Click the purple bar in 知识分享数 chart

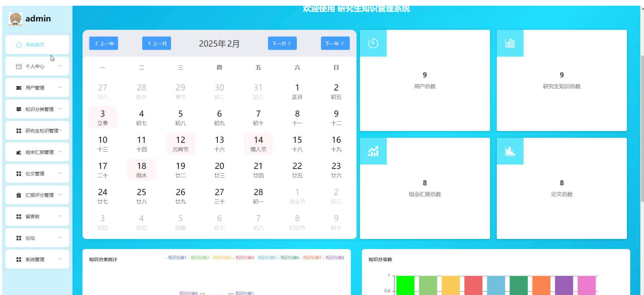tap(564, 285)
